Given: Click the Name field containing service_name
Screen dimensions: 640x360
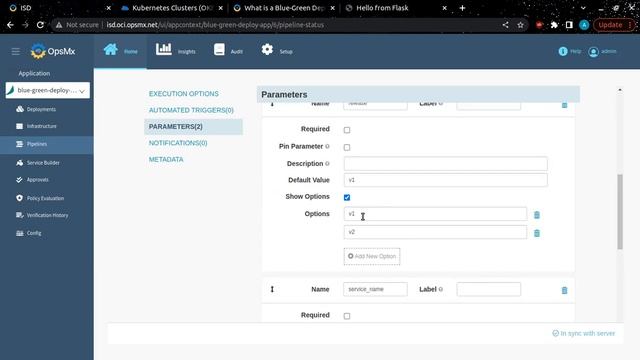Looking at the screenshot, I should point(375,289).
